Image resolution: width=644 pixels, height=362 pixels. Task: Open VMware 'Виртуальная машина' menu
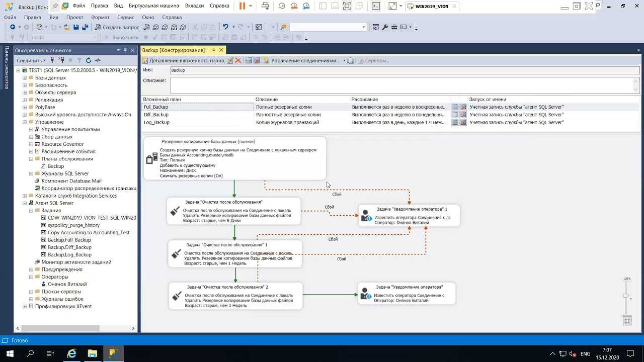153,6
